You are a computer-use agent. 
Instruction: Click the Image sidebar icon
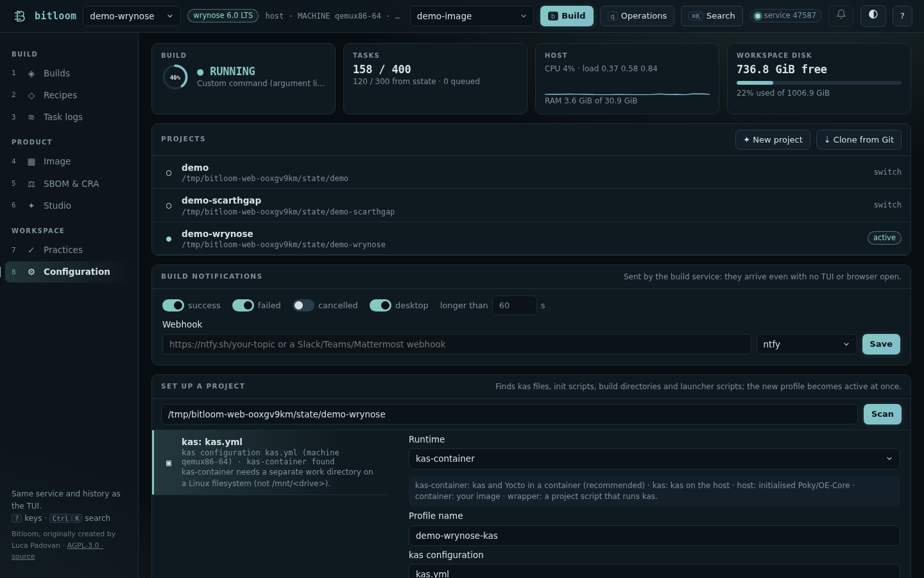(x=31, y=162)
